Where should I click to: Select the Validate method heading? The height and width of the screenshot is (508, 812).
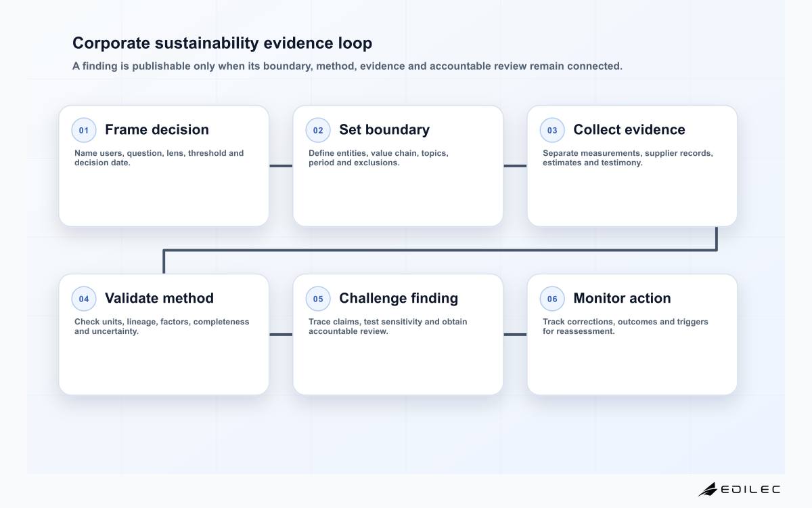click(x=159, y=298)
